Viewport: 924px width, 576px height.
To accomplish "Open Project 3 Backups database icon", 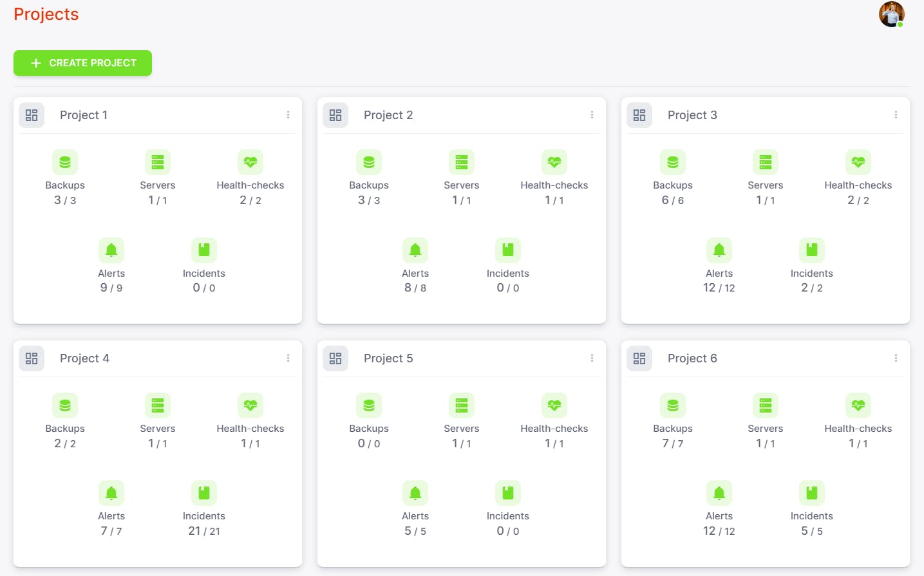I will point(673,162).
